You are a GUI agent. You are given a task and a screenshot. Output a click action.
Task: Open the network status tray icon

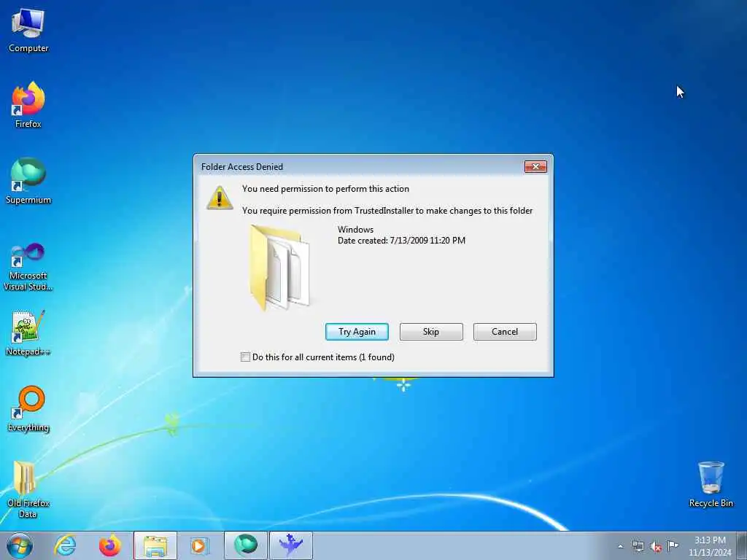point(638,546)
